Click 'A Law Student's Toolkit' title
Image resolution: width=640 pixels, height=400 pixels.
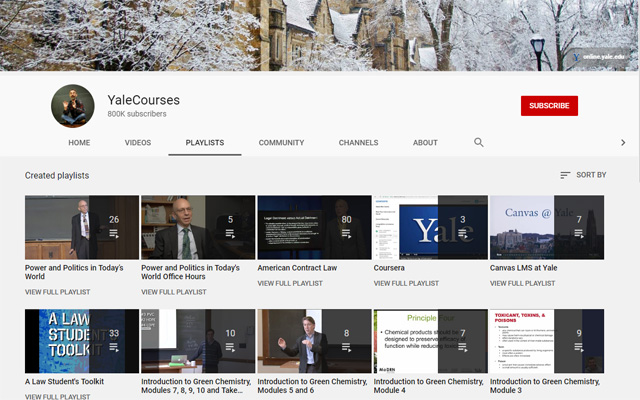pyautogui.click(x=64, y=382)
